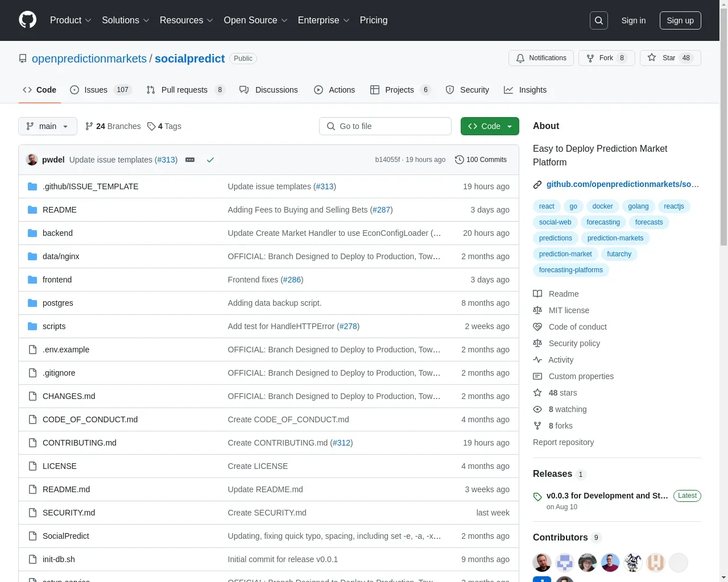The image size is (728, 582).
Task: Open the v0.0.3 release tag
Action: pyautogui.click(x=607, y=496)
